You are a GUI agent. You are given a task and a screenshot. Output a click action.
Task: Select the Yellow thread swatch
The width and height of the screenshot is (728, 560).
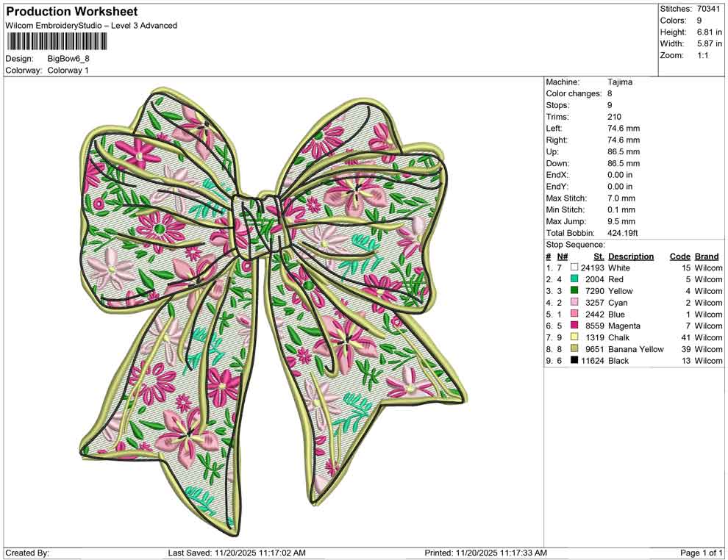[x=574, y=291]
